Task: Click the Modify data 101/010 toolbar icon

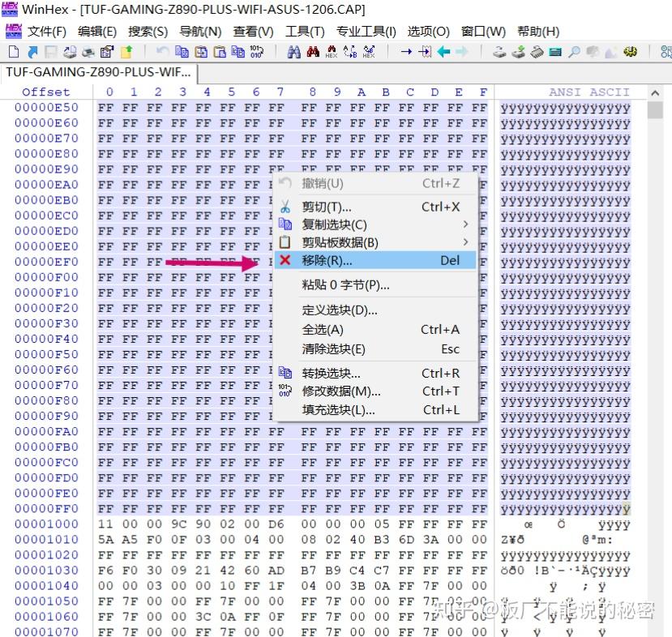Action: click(x=257, y=52)
